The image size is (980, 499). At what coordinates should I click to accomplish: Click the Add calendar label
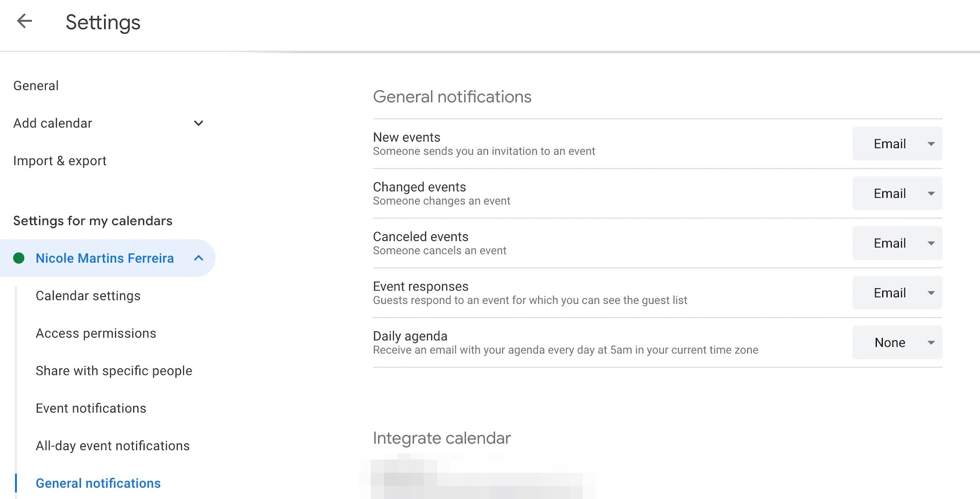pos(53,123)
